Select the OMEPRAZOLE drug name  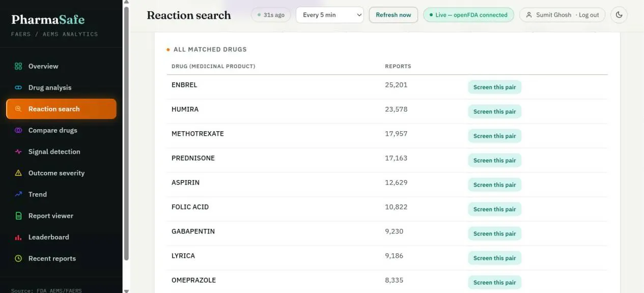pos(193,280)
